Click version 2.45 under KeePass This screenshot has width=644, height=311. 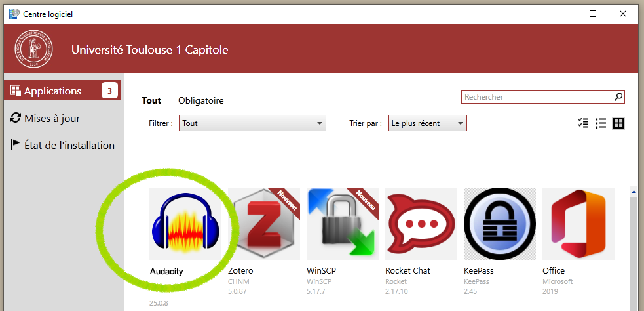click(x=470, y=292)
